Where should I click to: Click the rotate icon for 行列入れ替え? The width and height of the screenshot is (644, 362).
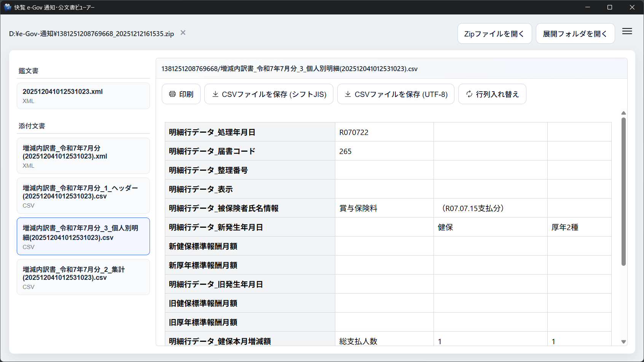coord(469,94)
